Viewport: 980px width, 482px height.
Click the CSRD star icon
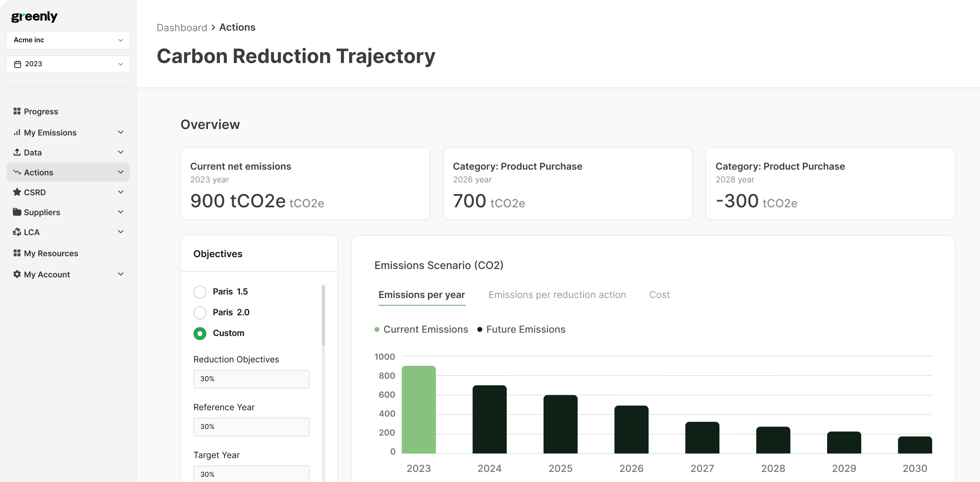pos(17,192)
